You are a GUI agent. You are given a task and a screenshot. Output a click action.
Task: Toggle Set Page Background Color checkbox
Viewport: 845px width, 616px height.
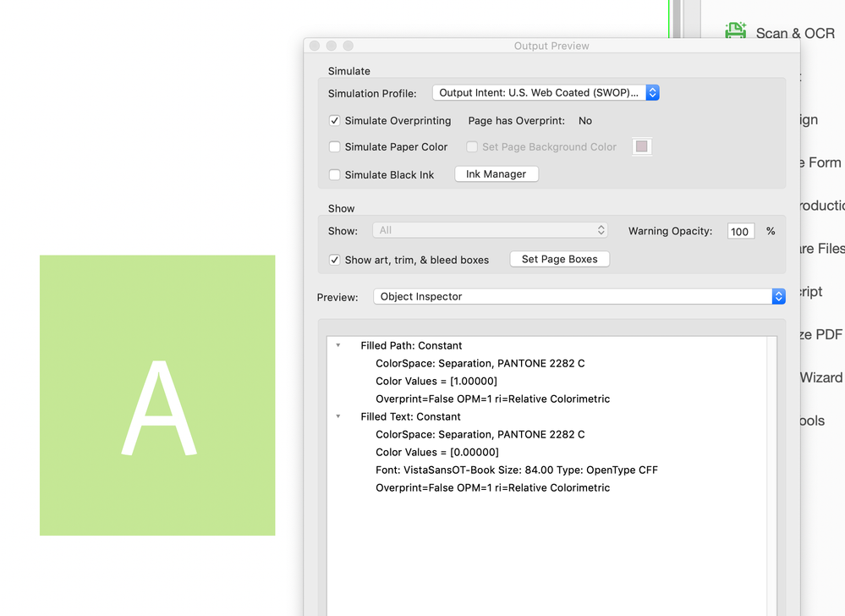(472, 146)
